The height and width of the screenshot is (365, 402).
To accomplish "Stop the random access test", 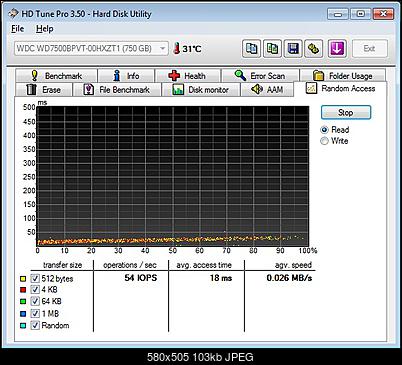I will [346, 113].
